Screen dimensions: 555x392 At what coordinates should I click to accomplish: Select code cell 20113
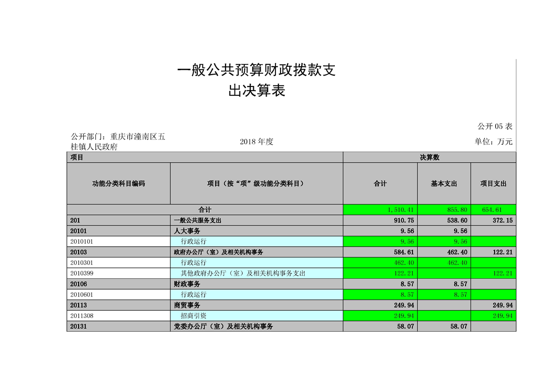click(x=119, y=305)
